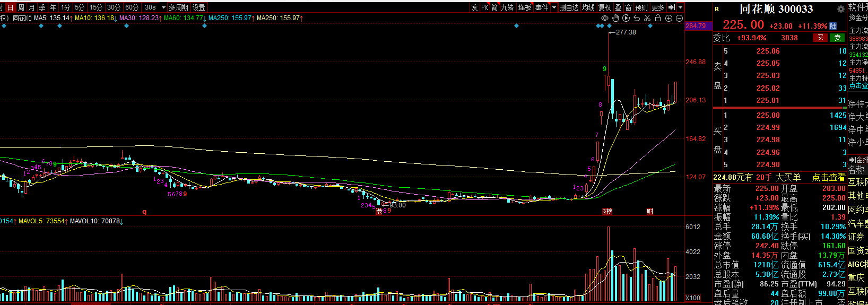Toggle 均线 moving averages display
The height and width of the screenshot is (305, 868).
[588, 7]
